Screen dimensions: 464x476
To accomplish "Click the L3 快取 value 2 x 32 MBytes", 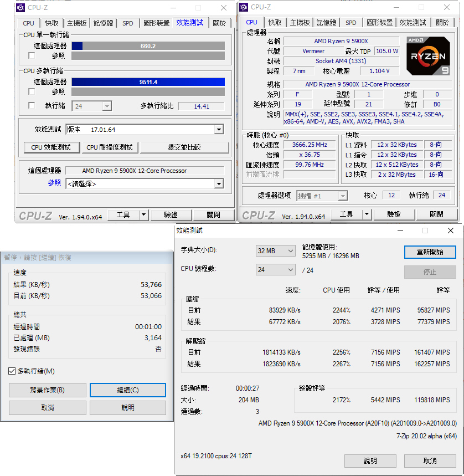I will 396,175.
